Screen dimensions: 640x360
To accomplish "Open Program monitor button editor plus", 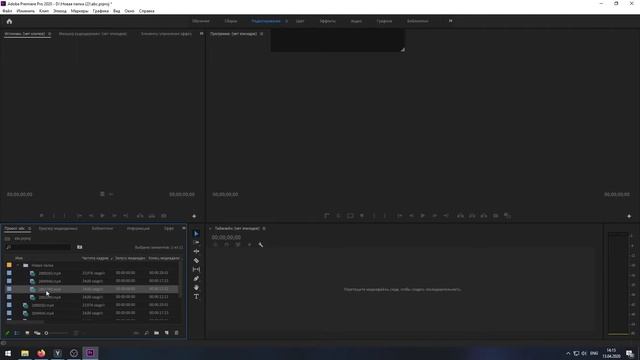I will pyautogui.click(x=629, y=216).
